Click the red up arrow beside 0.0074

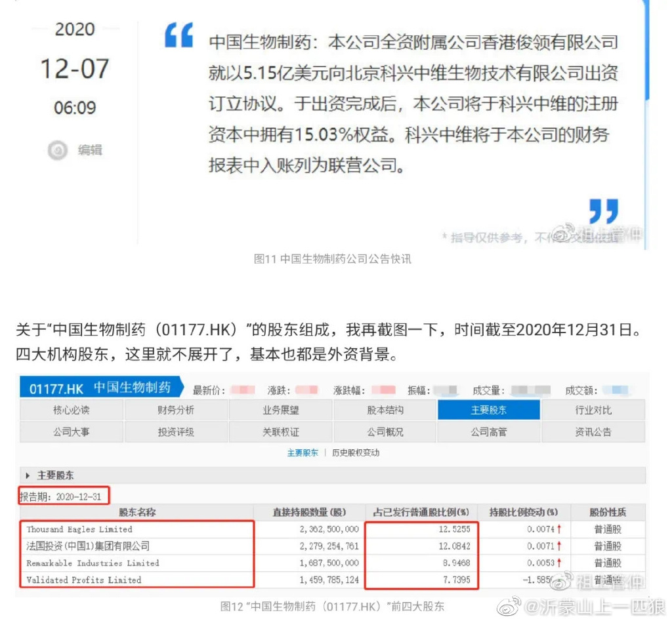coord(559,529)
